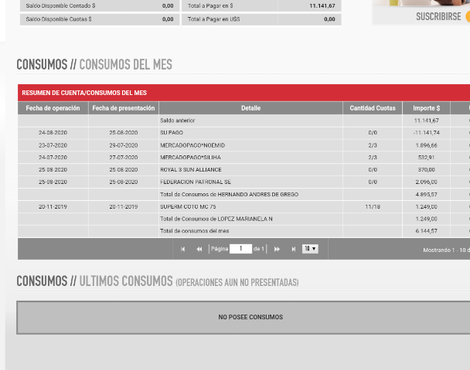470x370 pixels.
Task: Sort by Fecha de presentación column header
Action: tap(123, 108)
